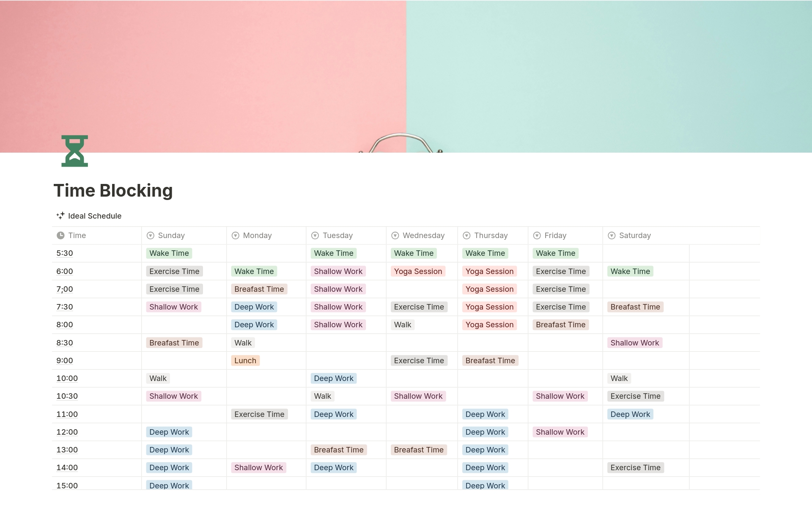Click the Yoga Session block on Thursday
Viewport: 812px width, 507px height.
[490, 271]
